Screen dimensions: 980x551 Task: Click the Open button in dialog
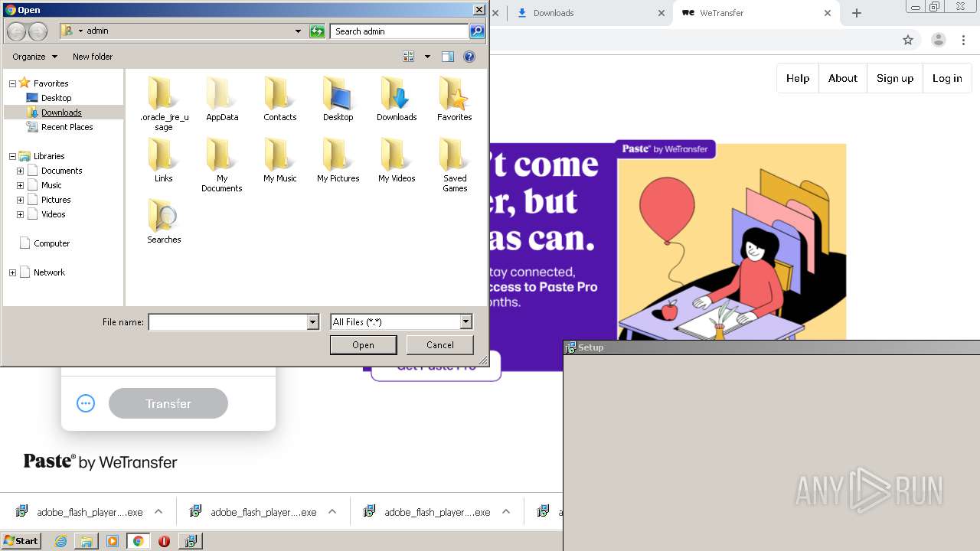point(363,345)
